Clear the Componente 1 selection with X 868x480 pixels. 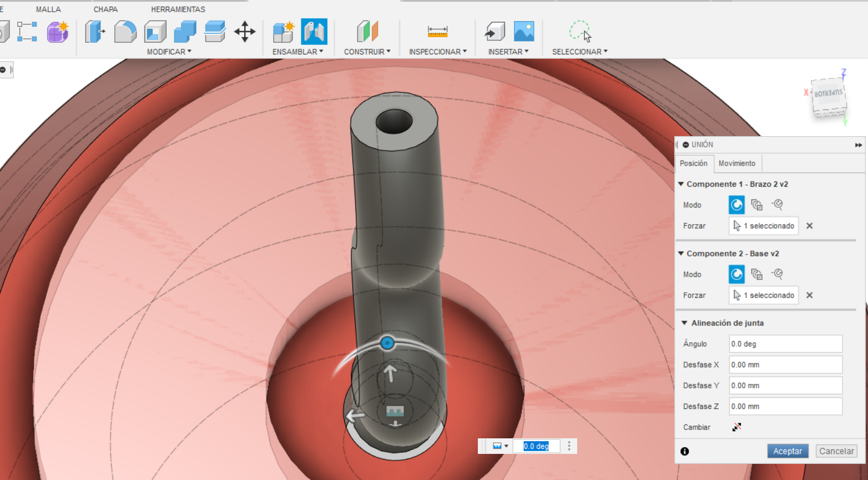(x=810, y=226)
